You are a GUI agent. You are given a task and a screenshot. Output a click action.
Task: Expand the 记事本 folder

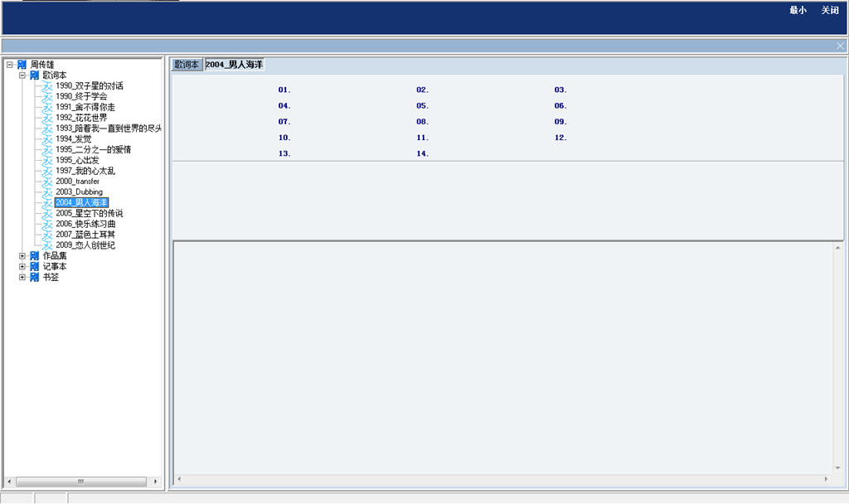pyautogui.click(x=22, y=266)
